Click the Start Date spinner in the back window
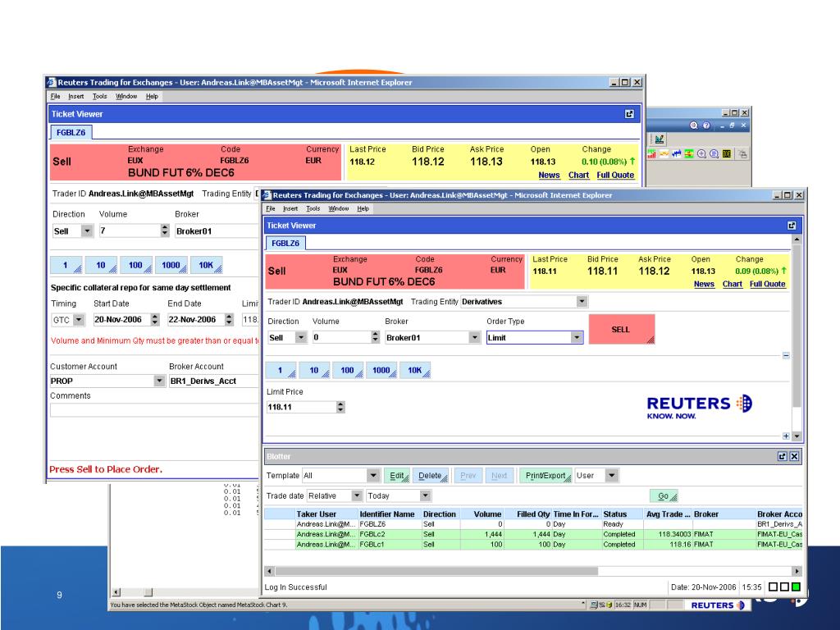840x630 pixels. point(155,320)
